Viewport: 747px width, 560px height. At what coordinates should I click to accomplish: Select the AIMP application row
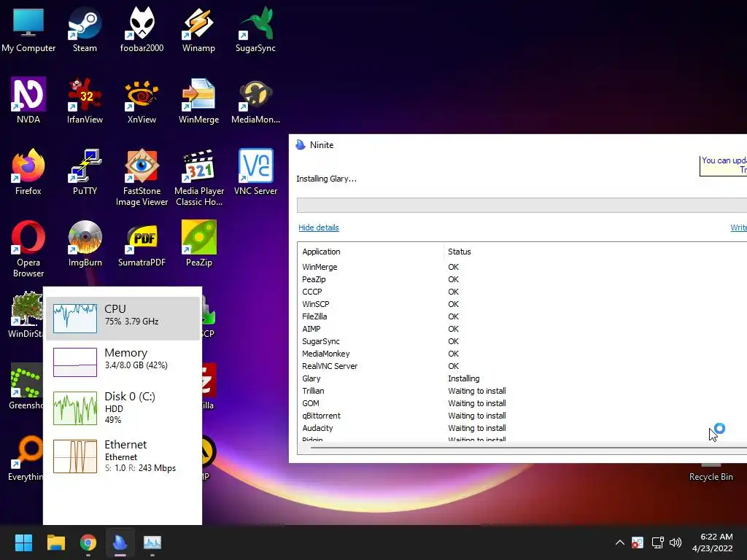(x=522, y=329)
